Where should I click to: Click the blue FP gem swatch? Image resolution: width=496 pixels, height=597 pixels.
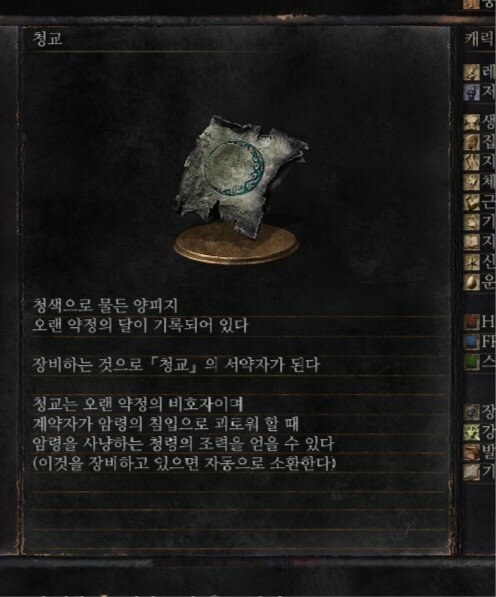pyautogui.click(x=472, y=342)
